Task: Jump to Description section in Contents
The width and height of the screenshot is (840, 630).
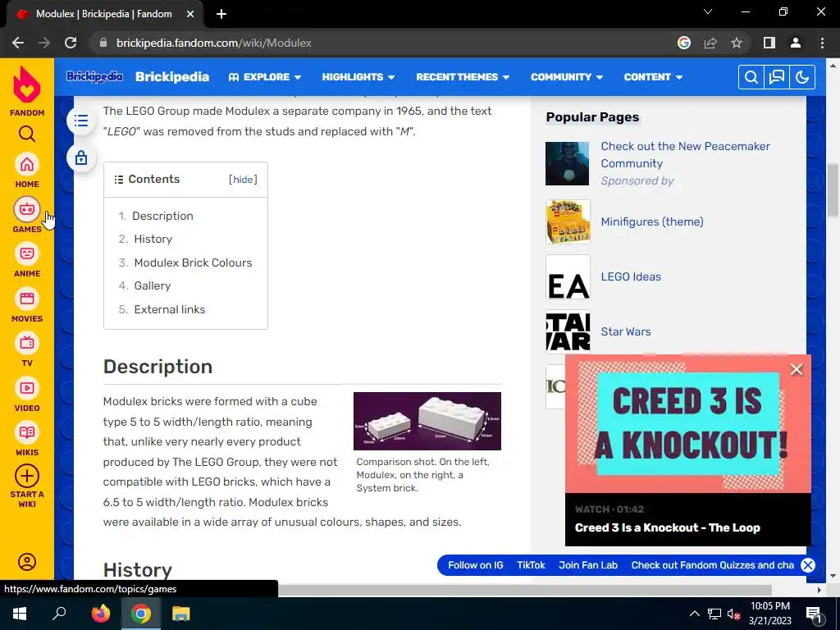Action: coord(162,216)
